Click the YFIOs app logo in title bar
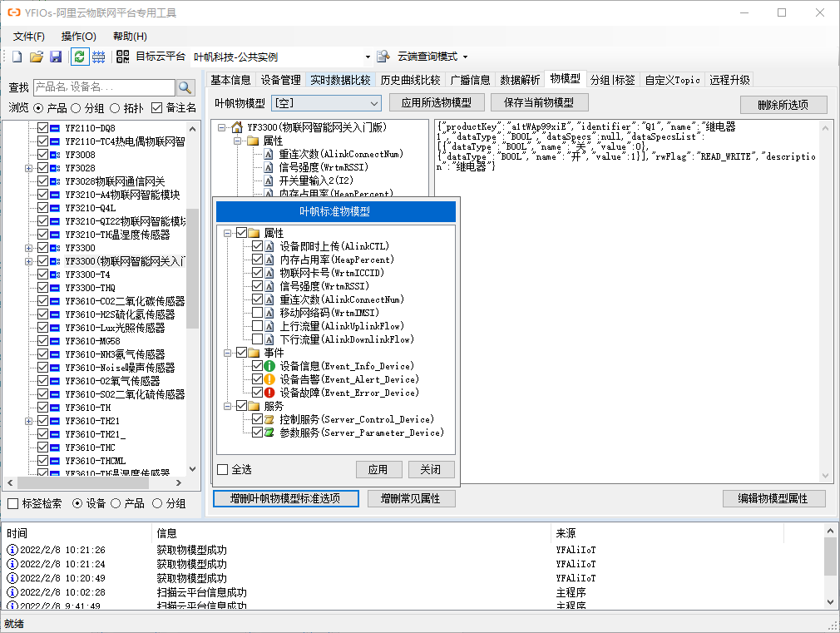The height and width of the screenshot is (633, 840). [x=14, y=12]
